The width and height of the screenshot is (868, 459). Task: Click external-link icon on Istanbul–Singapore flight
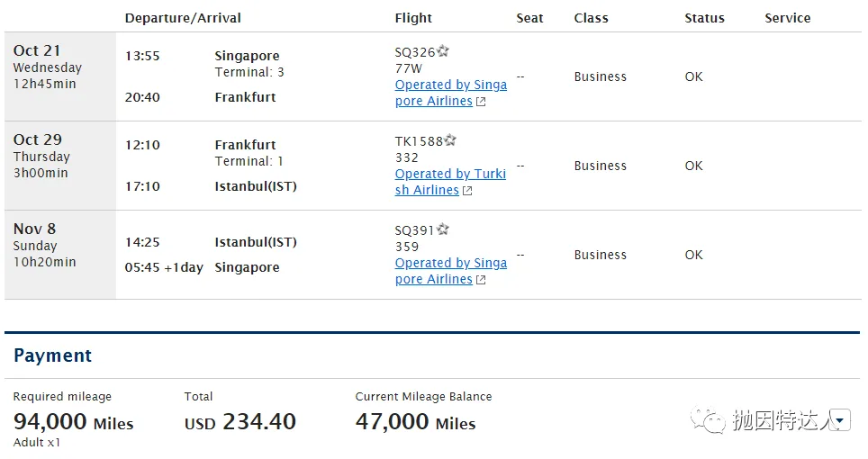tap(481, 280)
